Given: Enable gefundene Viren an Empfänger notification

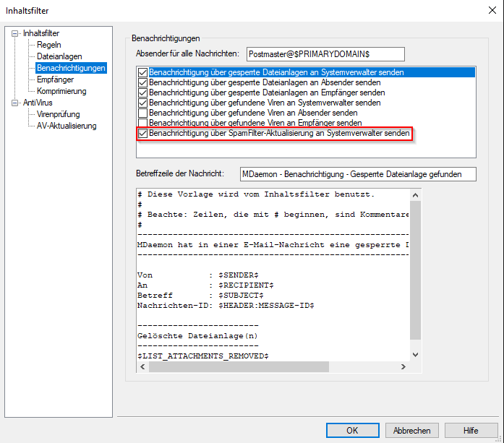Looking at the screenshot, I should [x=142, y=124].
